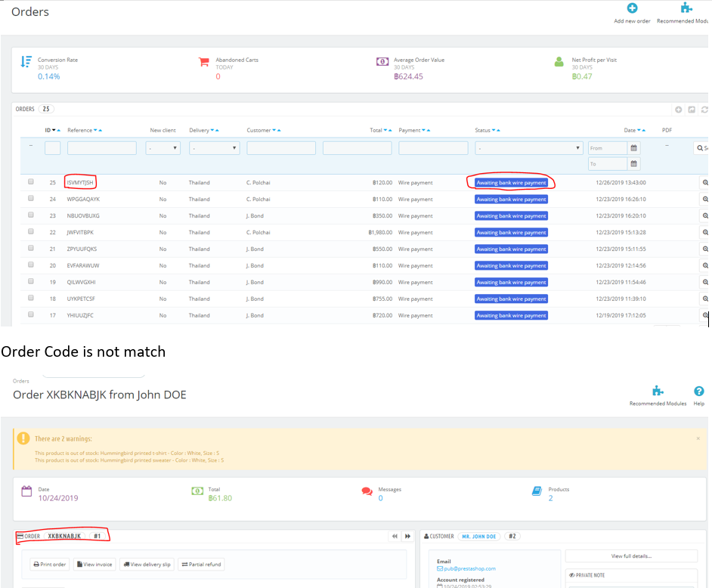Sort orders by the Reference column header
This screenshot has width=712, height=588.
80,130
